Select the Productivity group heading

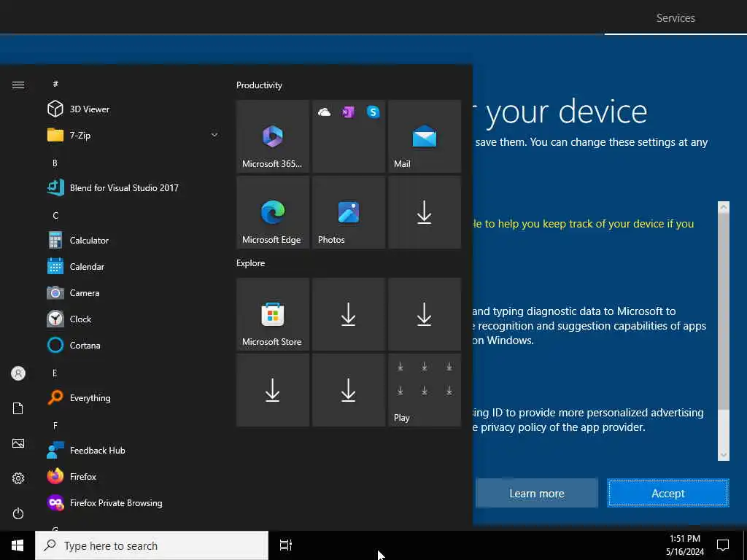coord(259,85)
